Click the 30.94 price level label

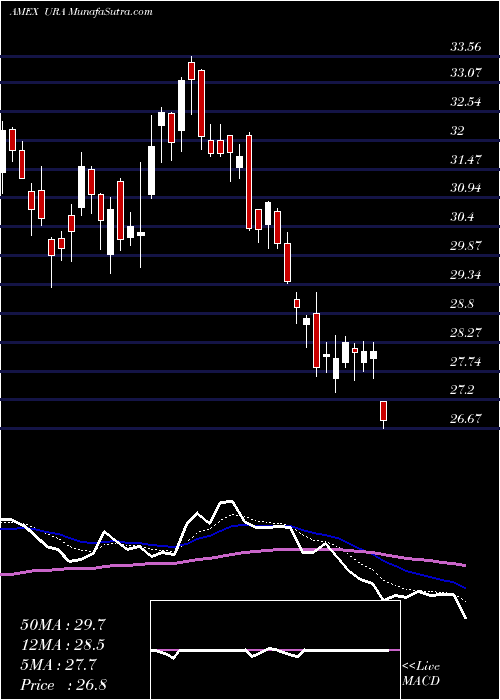(466, 188)
